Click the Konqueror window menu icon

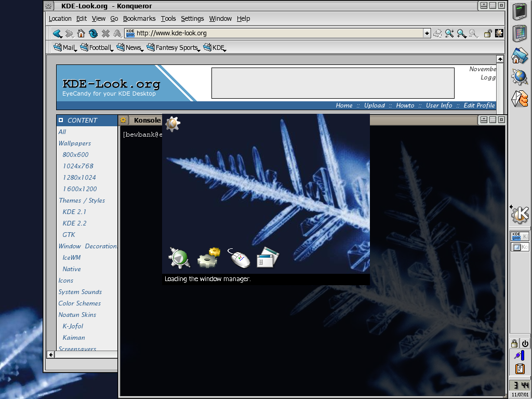pyautogui.click(x=48, y=6)
